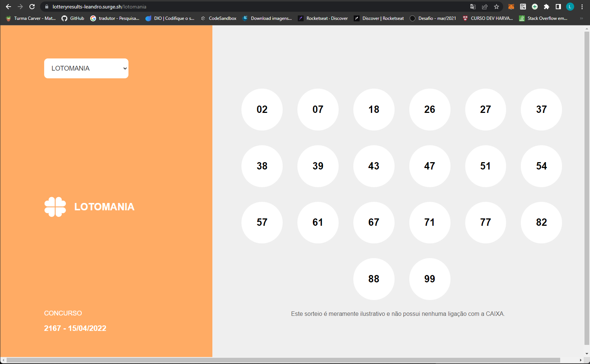The height and width of the screenshot is (364, 590).
Task: Open the Rocketseat · Discover bookmark
Action: [x=323, y=18]
